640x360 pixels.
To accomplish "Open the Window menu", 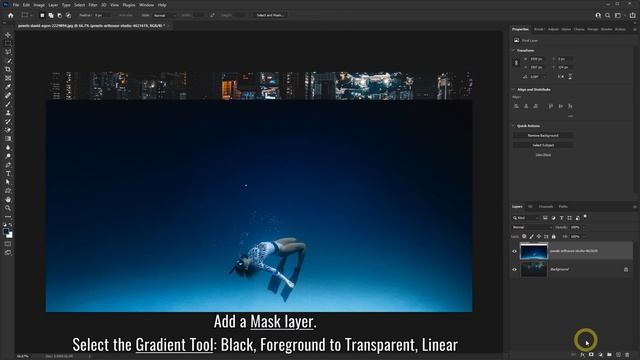I will click(x=147, y=5).
